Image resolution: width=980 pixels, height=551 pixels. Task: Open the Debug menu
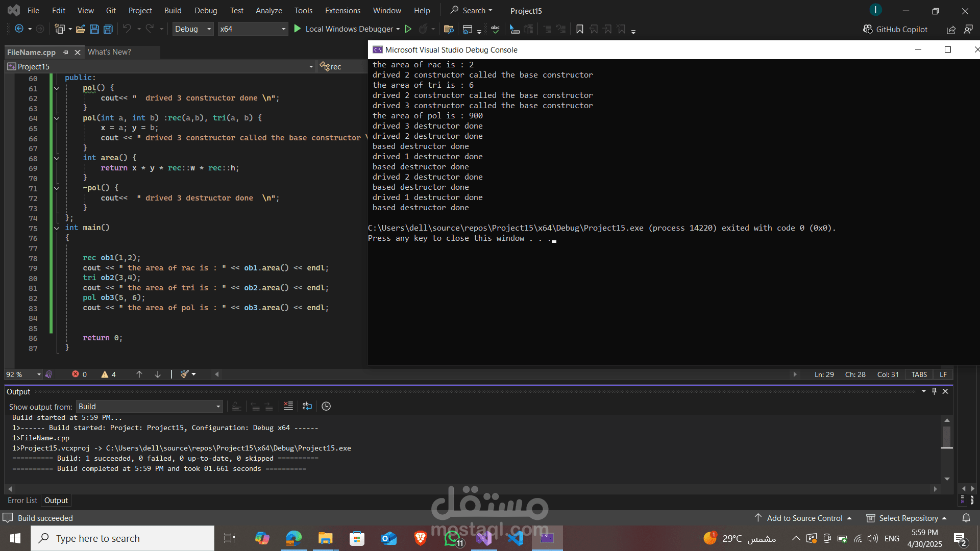(x=206, y=10)
